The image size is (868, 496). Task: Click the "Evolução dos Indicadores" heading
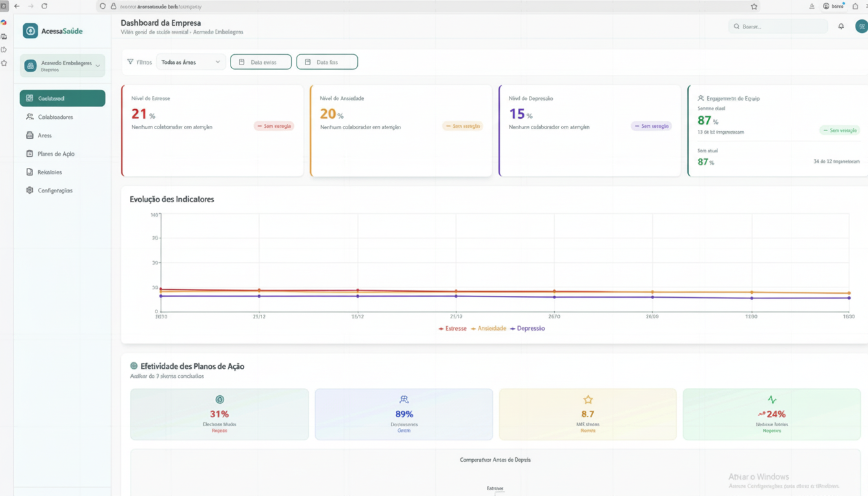pos(172,200)
